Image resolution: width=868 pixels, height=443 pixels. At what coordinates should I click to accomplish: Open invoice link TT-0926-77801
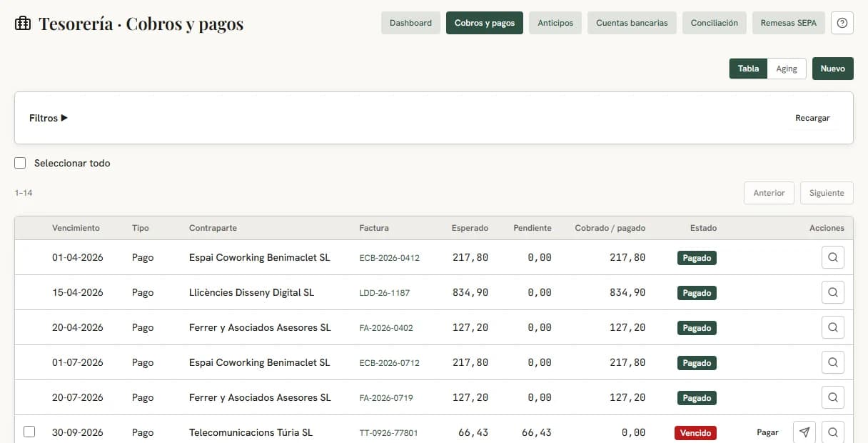pyautogui.click(x=388, y=433)
